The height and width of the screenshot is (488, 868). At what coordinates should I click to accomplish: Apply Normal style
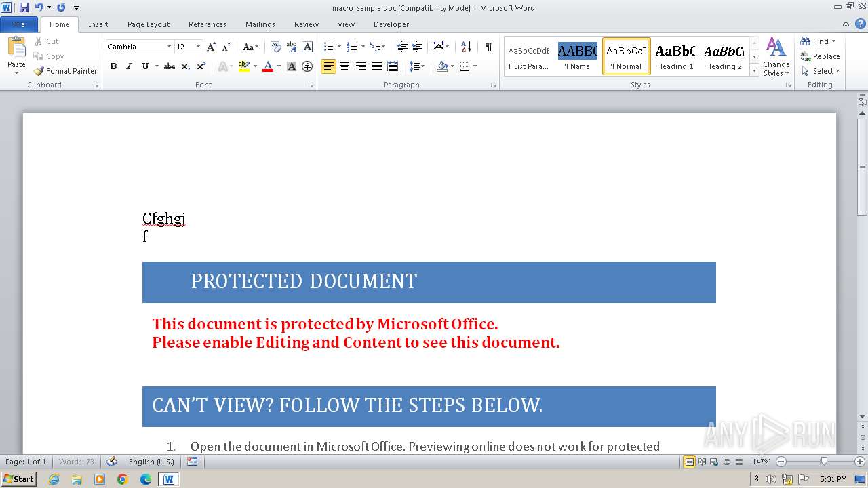pyautogui.click(x=626, y=56)
